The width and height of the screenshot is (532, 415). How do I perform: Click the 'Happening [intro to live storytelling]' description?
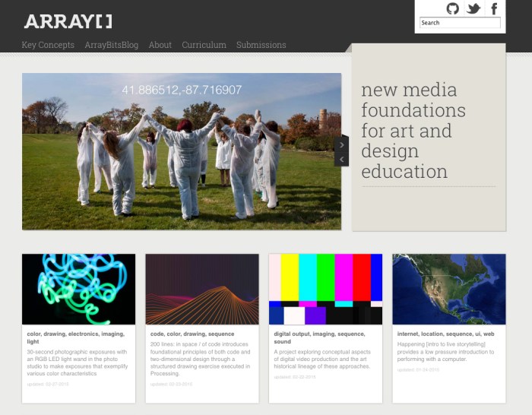pyautogui.click(x=445, y=352)
